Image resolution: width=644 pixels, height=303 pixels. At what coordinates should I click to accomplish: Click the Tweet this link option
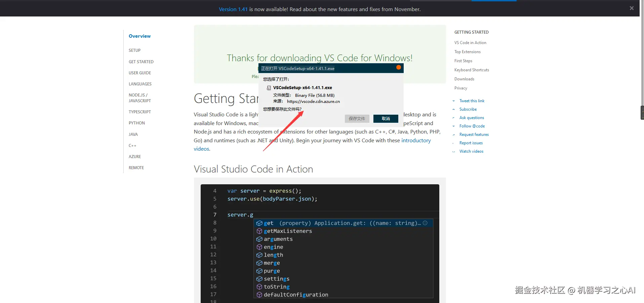[472, 101]
